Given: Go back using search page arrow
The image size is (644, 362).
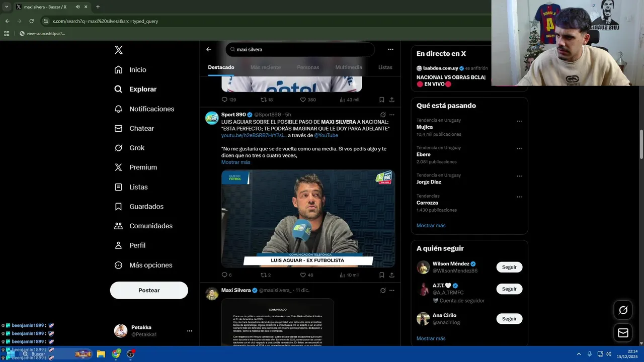Looking at the screenshot, I should coord(209,49).
